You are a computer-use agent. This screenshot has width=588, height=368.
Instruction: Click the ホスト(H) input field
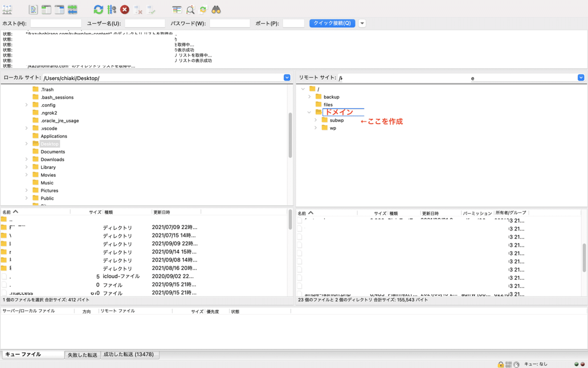pyautogui.click(x=55, y=23)
